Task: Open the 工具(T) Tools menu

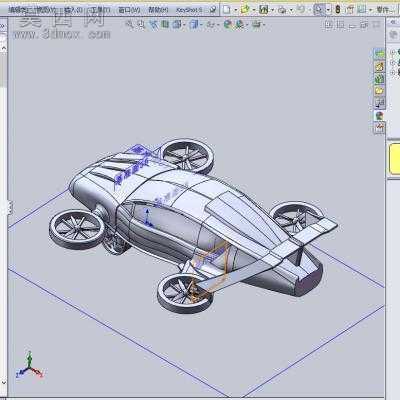Action: (100, 10)
